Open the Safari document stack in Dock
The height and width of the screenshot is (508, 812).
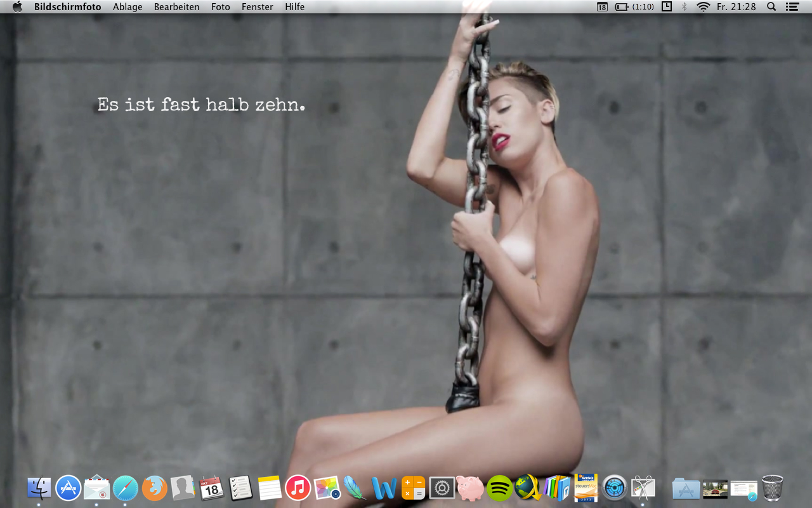744,490
